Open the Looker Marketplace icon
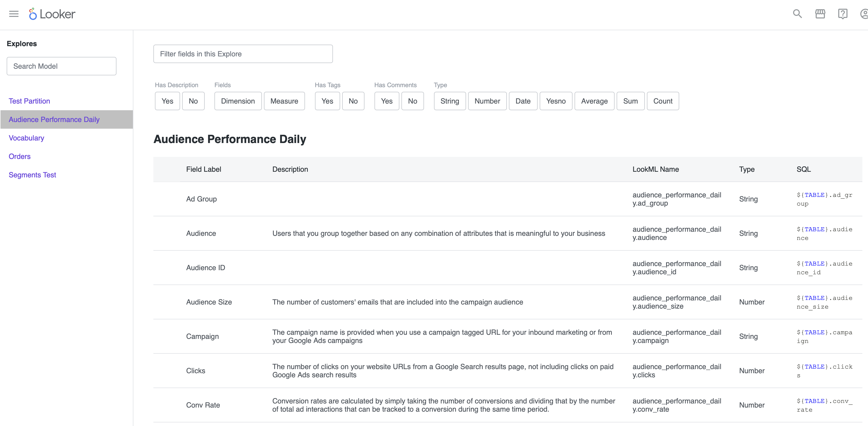868x426 pixels. pyautogui.click(x=820, y=14)
